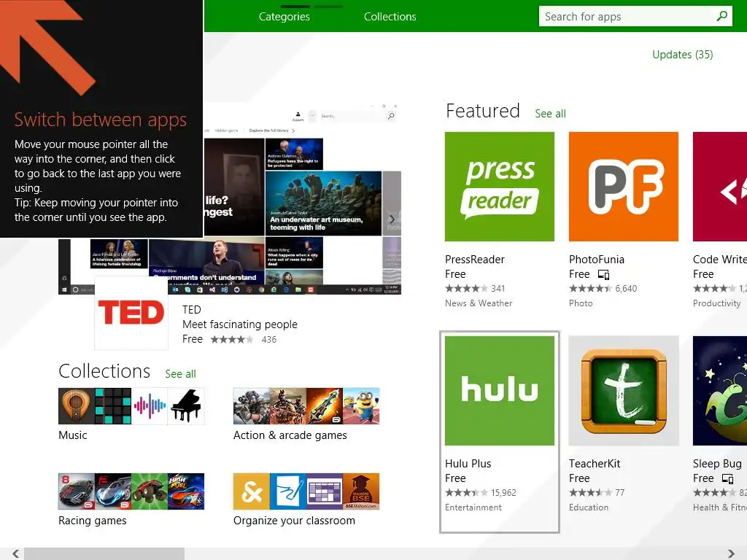Viewport: 747px width, 560px height.
Task: Open Updates (35)
Action: pos(682,54)
